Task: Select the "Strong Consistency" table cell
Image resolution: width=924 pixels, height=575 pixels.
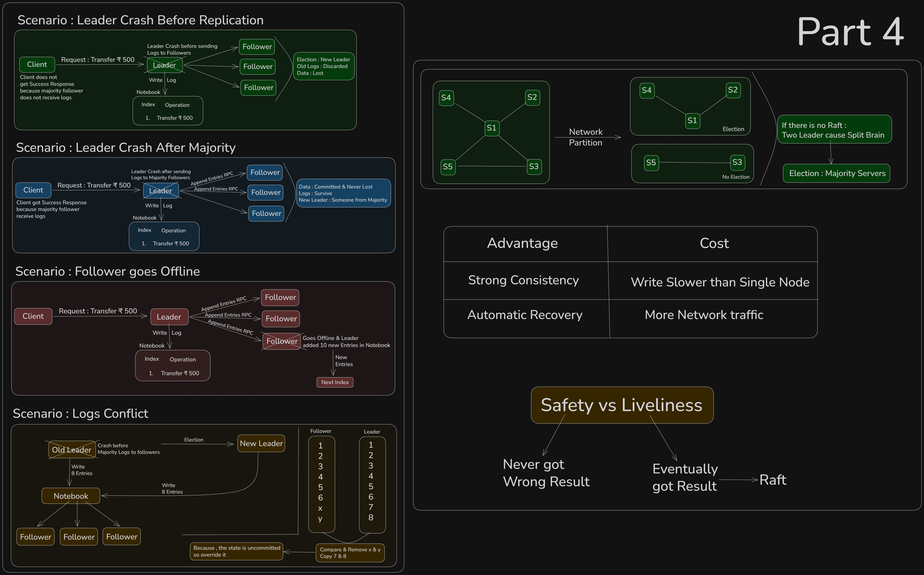Action: pyautogui.click(x=524, y=280)
